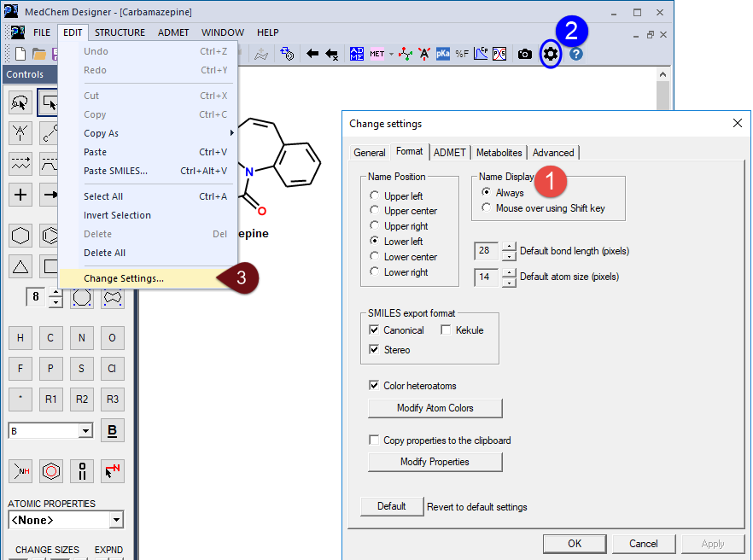
Task: Switch to the General tab
Action: pyautogui.click(x=370, y=153)
